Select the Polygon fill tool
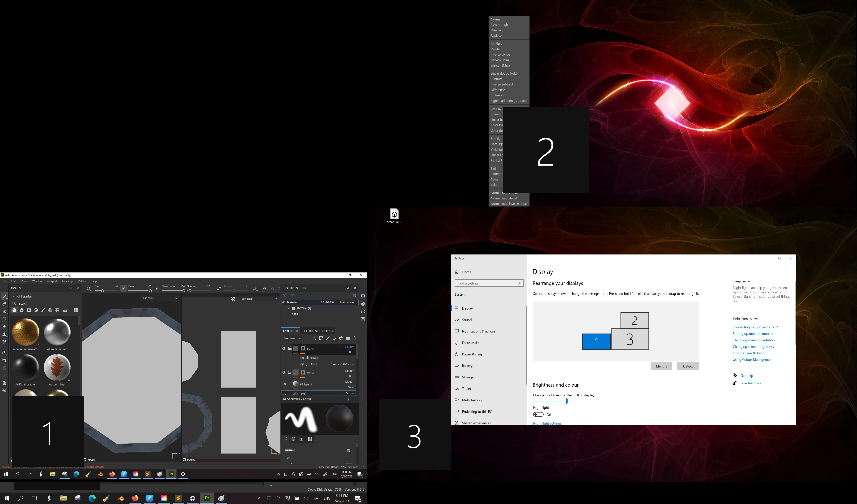857x504 pixels. coord(4,319)
